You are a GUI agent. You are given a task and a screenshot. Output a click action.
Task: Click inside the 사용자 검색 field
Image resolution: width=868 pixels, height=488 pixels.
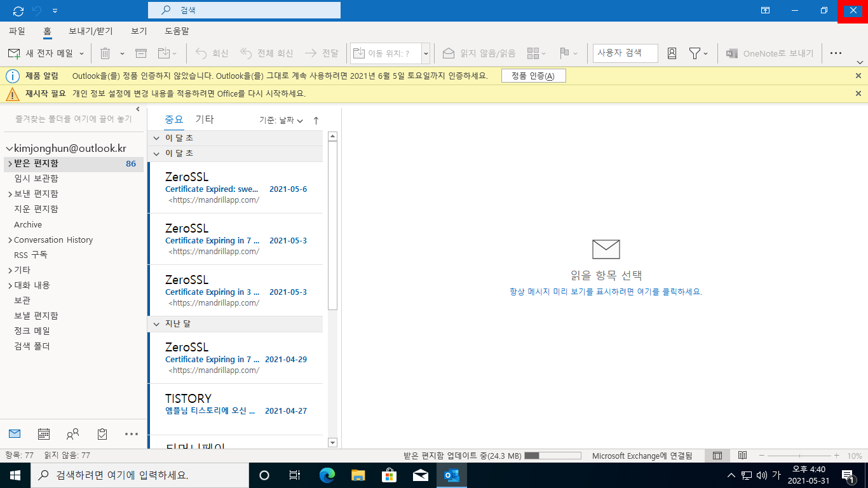tap(625, 53)
